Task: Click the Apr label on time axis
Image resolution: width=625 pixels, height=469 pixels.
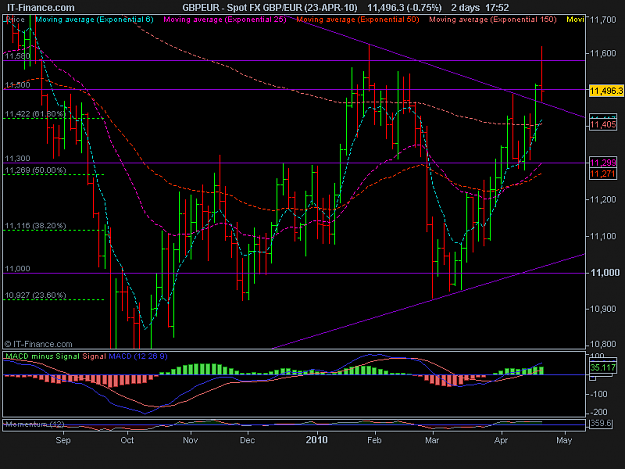Action: tap(501, 440)
